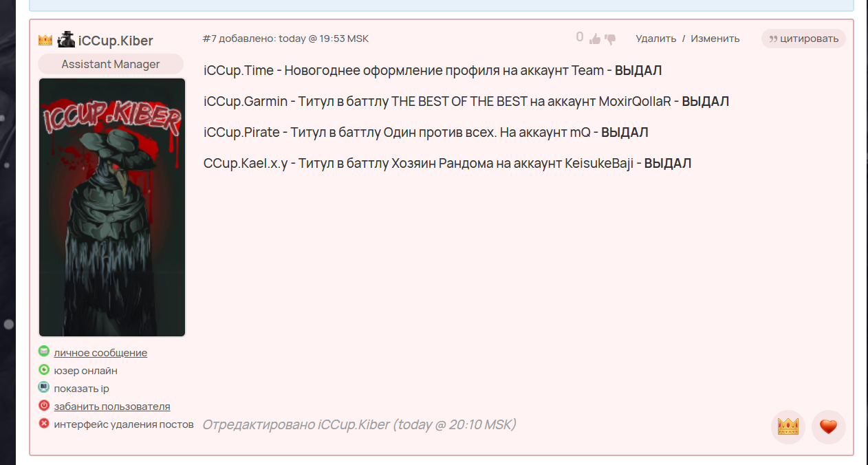Click the Отредактировано iCCup.Kiber edit note
868x465 pixels.
coord(359,424)
